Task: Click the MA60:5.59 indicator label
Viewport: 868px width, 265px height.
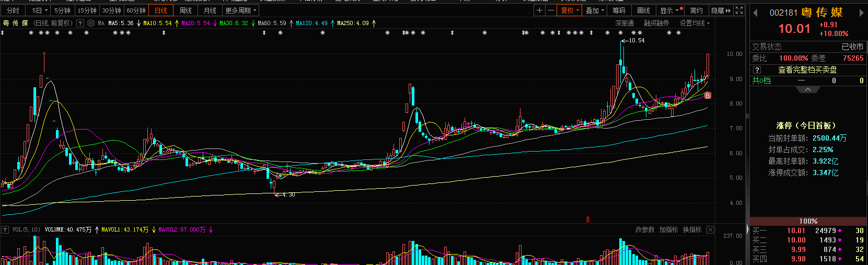Action: (272, 23)
